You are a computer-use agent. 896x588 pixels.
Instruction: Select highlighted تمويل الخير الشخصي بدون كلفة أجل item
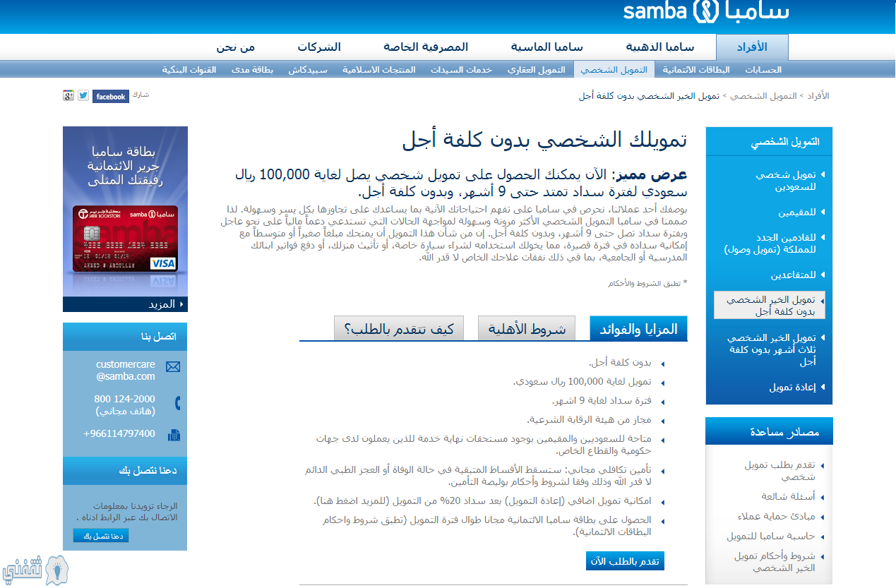pos(770,305)
